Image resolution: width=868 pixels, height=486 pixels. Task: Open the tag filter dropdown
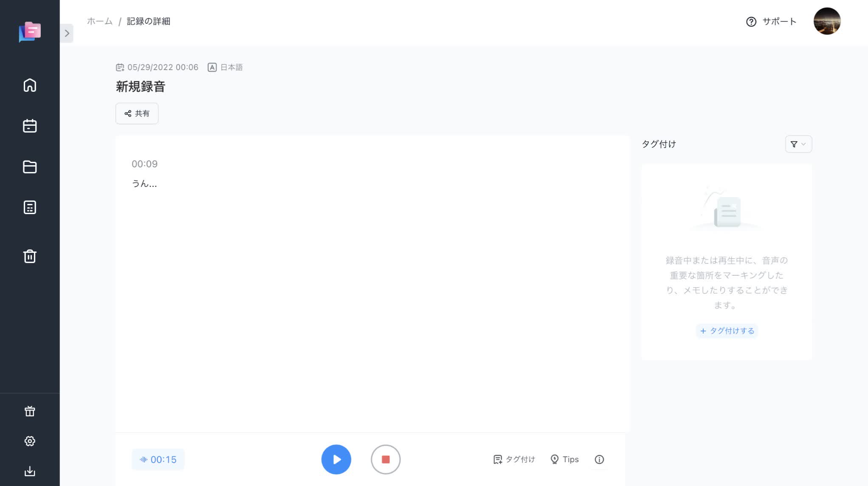[798, 144]
